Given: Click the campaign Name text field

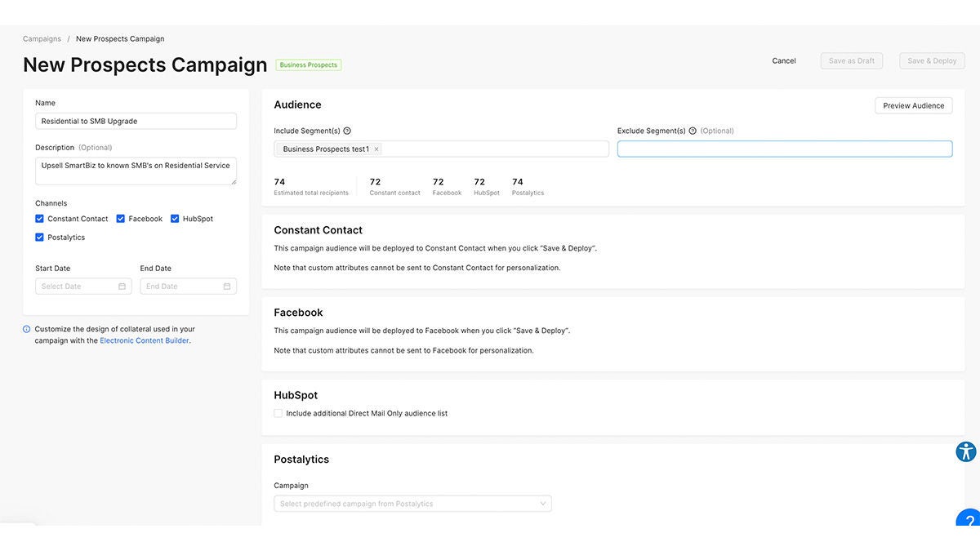Looking at the screenshot, I should pyautogui.click(x=136, y=120).
